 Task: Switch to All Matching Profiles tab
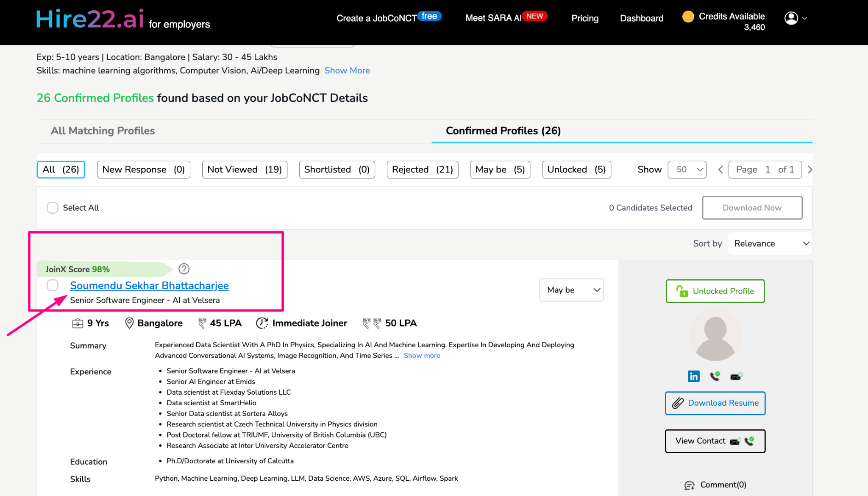[x=103, y=131]
